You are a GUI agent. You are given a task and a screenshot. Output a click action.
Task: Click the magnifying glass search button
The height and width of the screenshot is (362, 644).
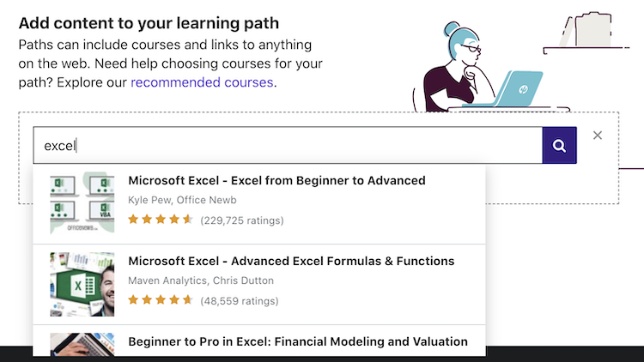pyautogui.click(x=559, y=146)
